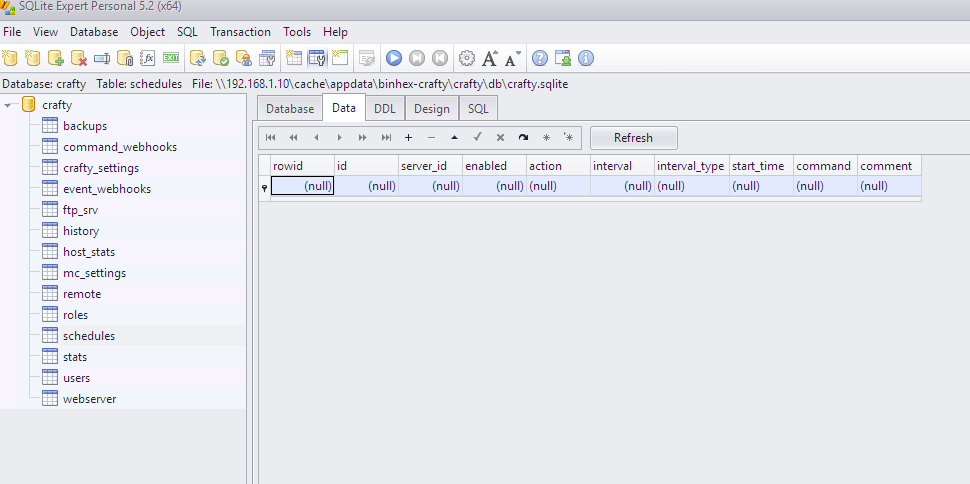Open the Tools menu
970x484 pixels.
tap(297, 32)
